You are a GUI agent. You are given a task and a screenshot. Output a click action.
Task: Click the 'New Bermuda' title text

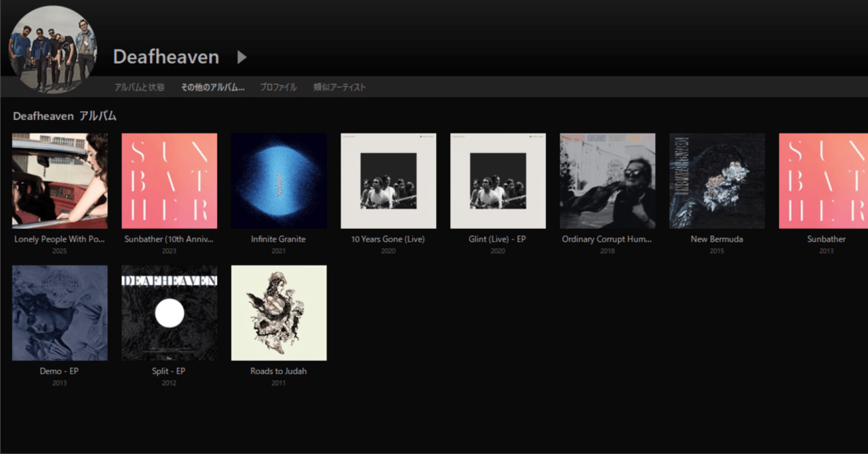point(717,239)
